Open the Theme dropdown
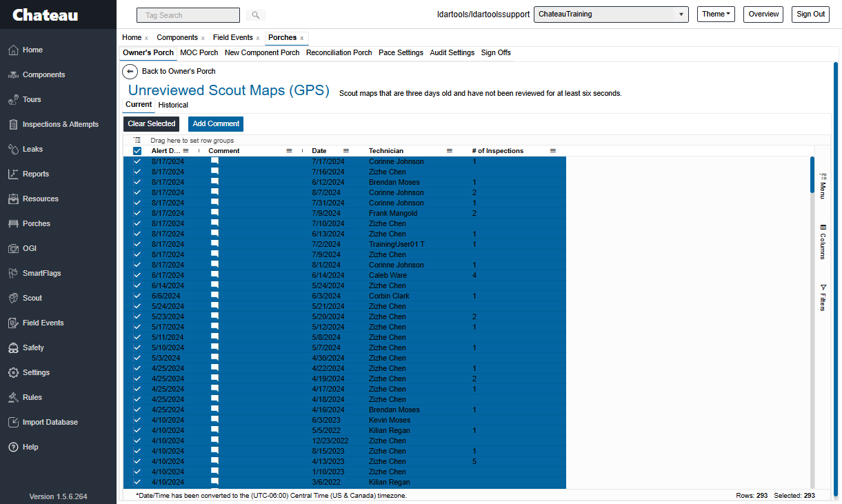 pos(716,14)
